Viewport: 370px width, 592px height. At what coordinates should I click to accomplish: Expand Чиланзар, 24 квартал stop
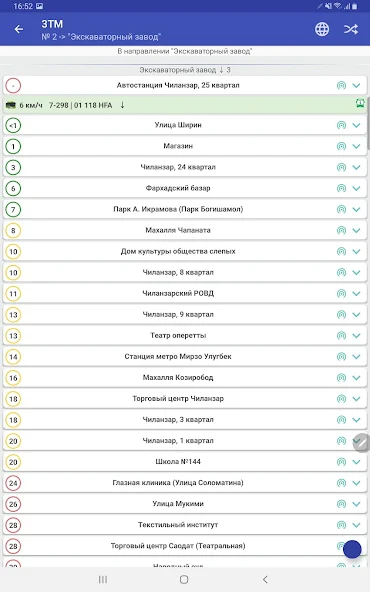coord(356,167)
